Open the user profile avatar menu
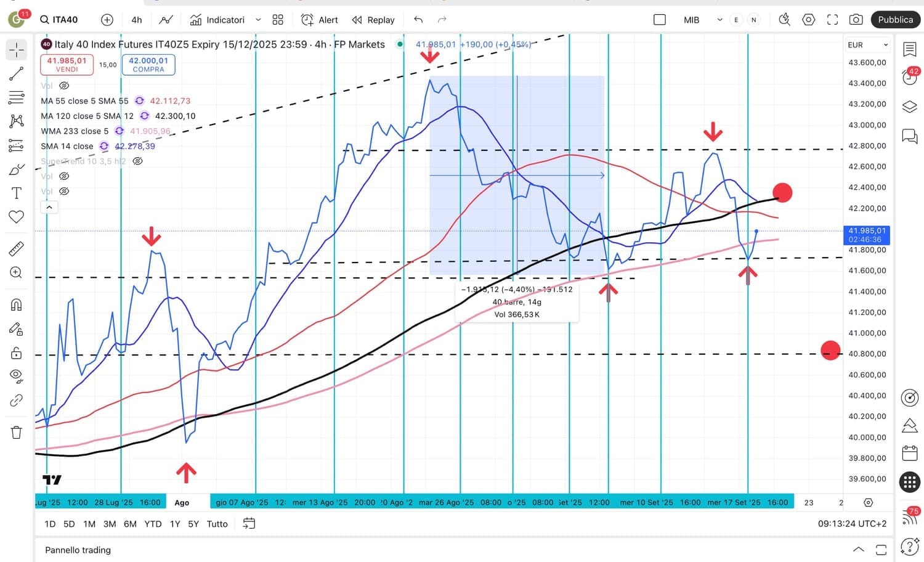924x562 pixels. pyautogui.click(x=17, y=20)
